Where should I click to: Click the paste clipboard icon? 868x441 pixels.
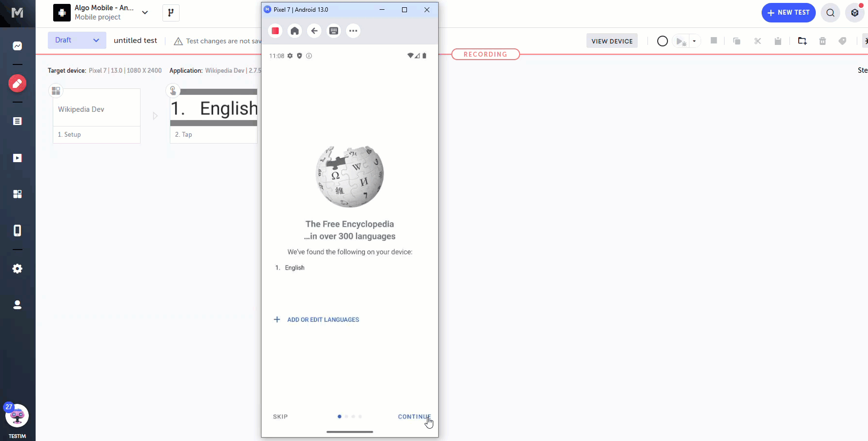tap(778, 41)
